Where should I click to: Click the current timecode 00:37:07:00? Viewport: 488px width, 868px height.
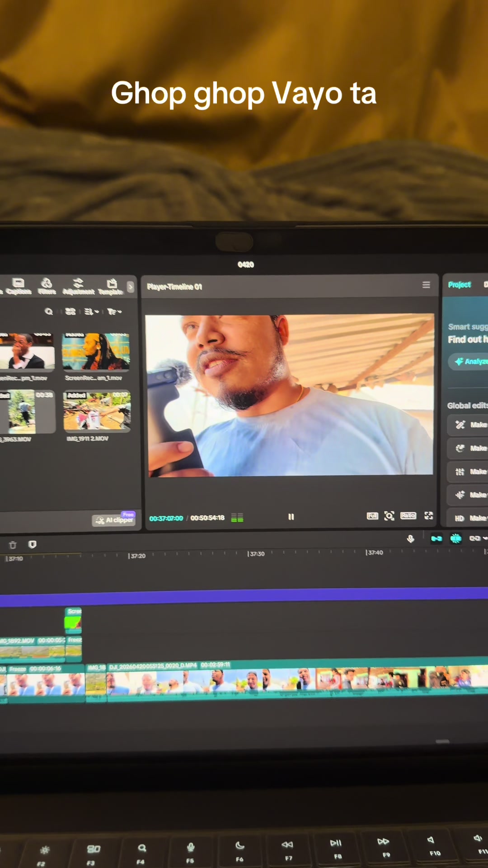tap(166, 518)
